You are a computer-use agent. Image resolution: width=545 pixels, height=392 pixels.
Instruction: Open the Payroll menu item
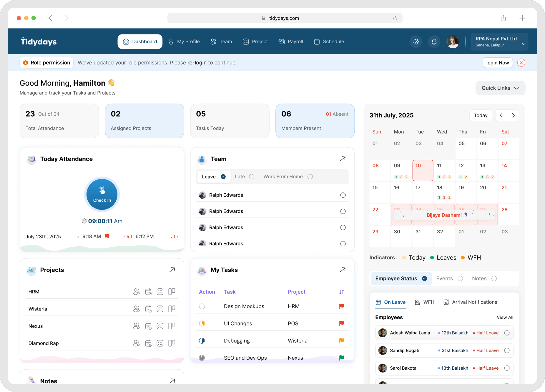[x=291, y=41]
